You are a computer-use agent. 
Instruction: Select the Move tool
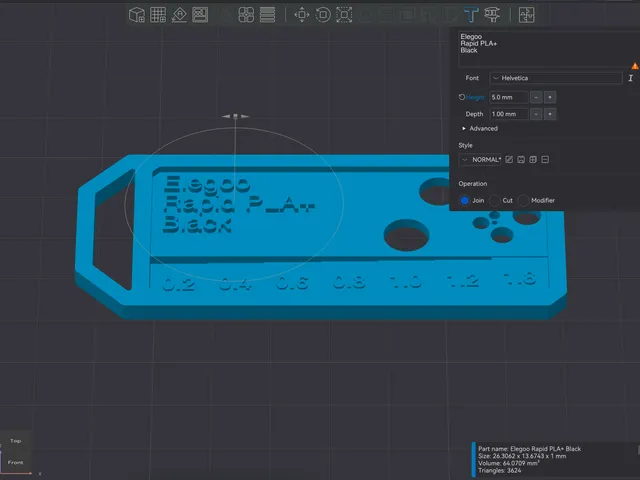pyautogui.click(x=302, y=15)
